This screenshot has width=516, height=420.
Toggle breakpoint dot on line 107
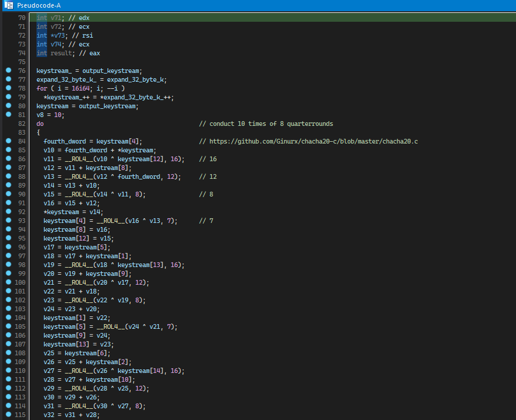[x=9, y=344]
